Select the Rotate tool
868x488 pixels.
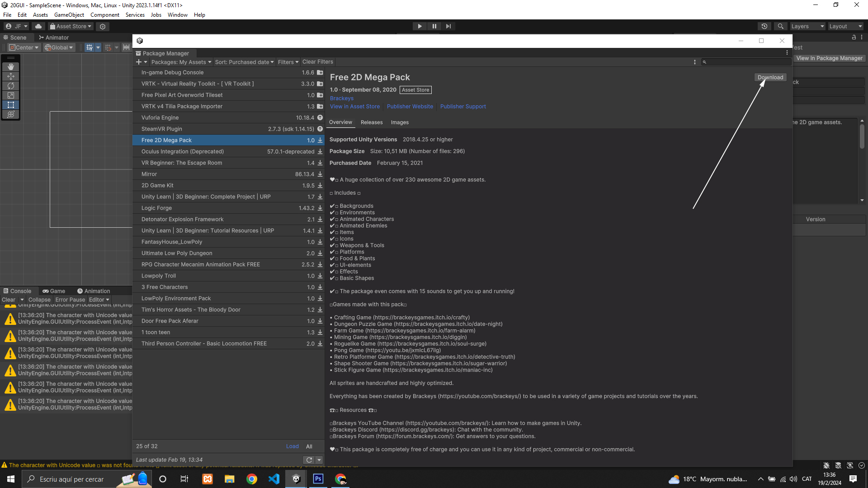(11, 86)
